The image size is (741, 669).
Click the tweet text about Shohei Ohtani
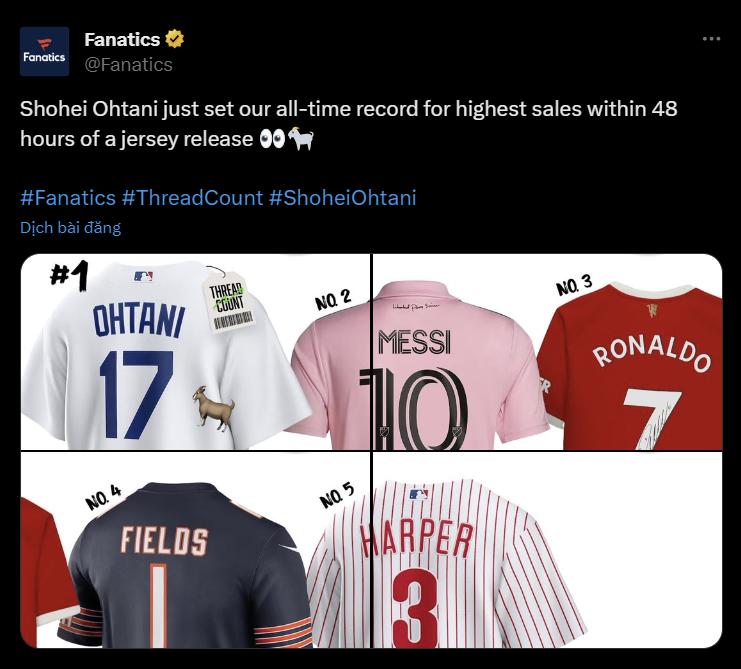349,124
